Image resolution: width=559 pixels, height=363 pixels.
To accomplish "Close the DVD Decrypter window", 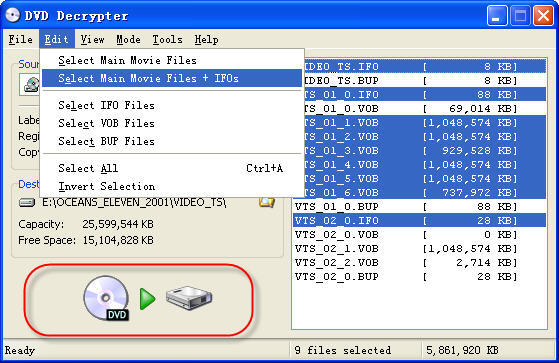I will click(543, 16).
